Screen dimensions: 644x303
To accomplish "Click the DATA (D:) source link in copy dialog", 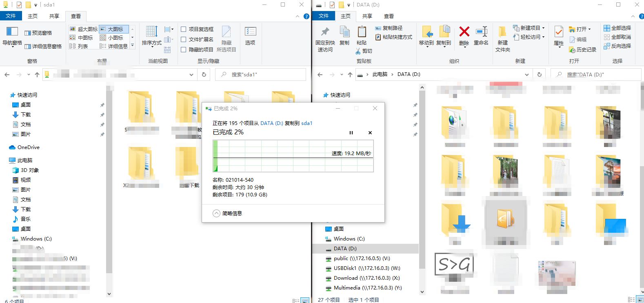I will pyautogui.click(x=271, y=123).
